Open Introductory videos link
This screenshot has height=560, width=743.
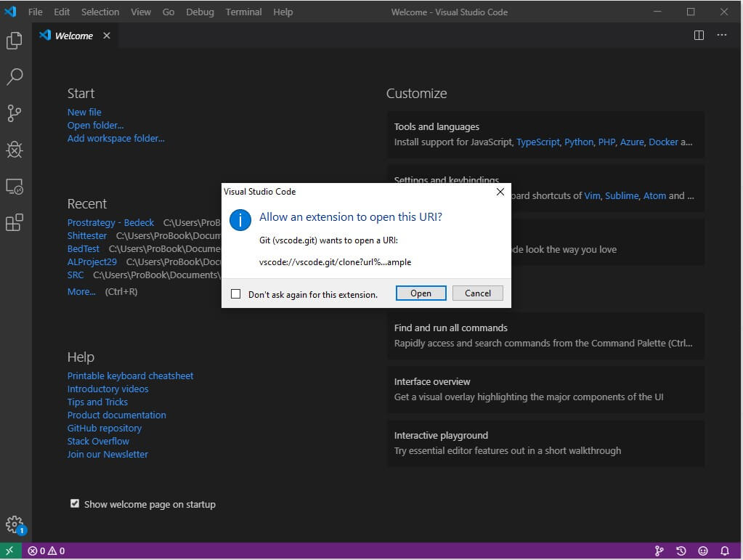click(107, 389)
